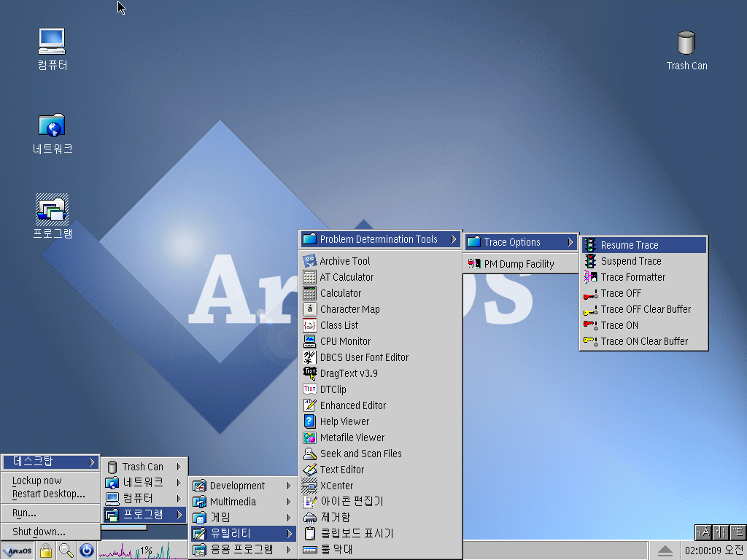This screenshot has height=560, width=747.
Task: Click Shut down... in the start menu
Action: 39,532
